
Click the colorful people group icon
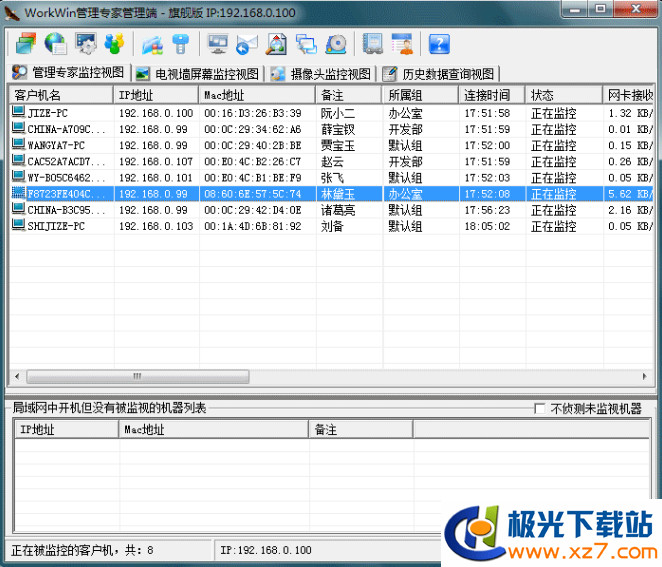point(114,43)
